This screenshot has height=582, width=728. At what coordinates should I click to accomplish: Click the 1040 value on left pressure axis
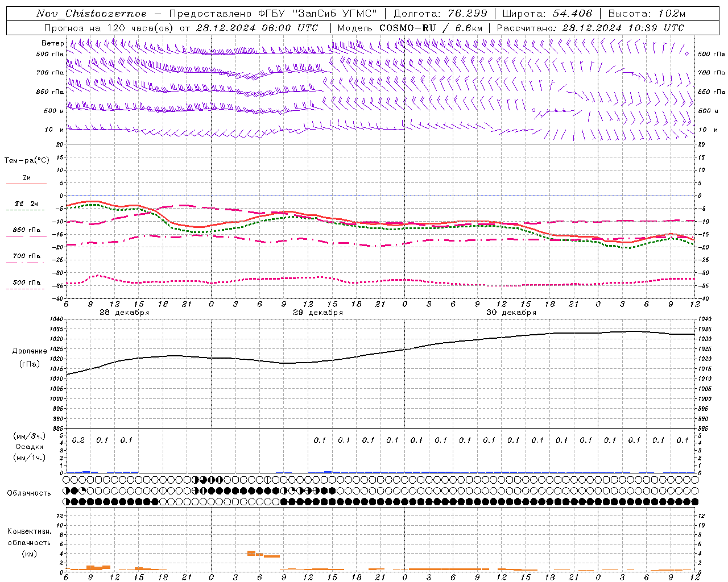[x=56, y=319]
